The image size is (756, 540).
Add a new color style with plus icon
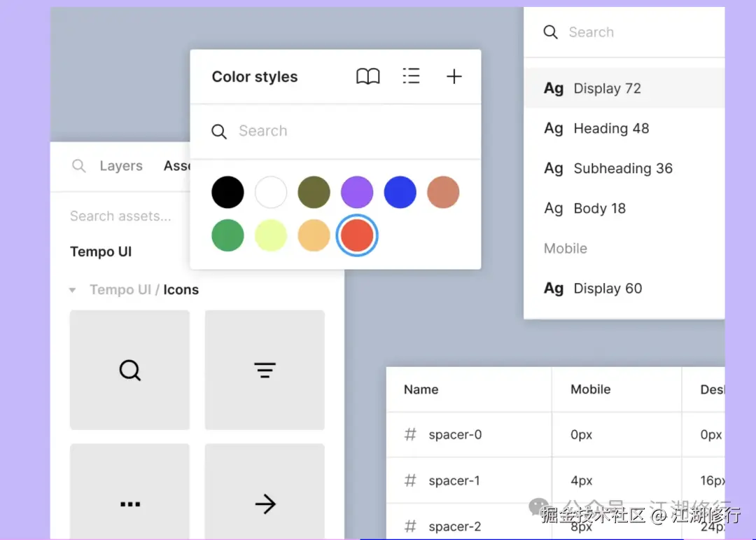[454, 76]
